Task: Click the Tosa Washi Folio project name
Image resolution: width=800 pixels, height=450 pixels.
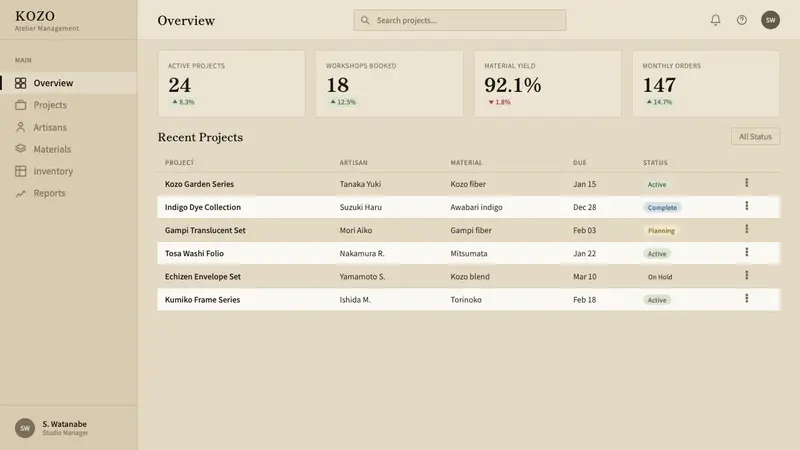Action: (194, 253)
